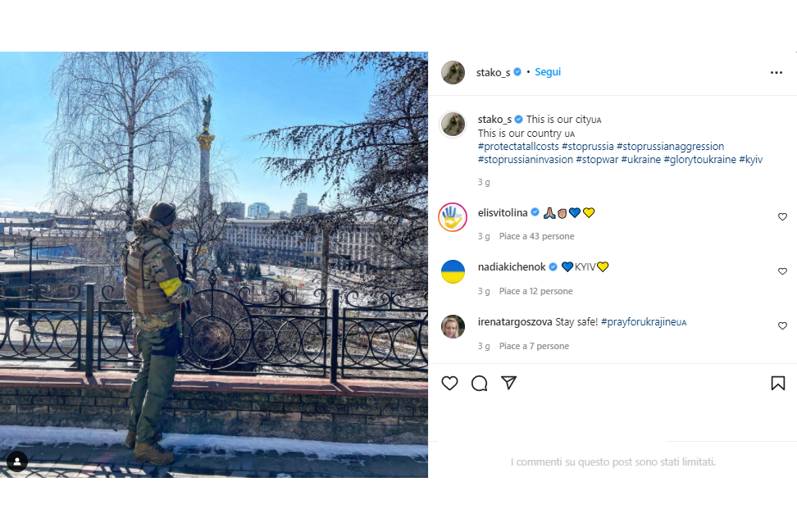Like nadiakichenok's KYIV comment
The image size is (797, 532).
(x=782, y=271)
